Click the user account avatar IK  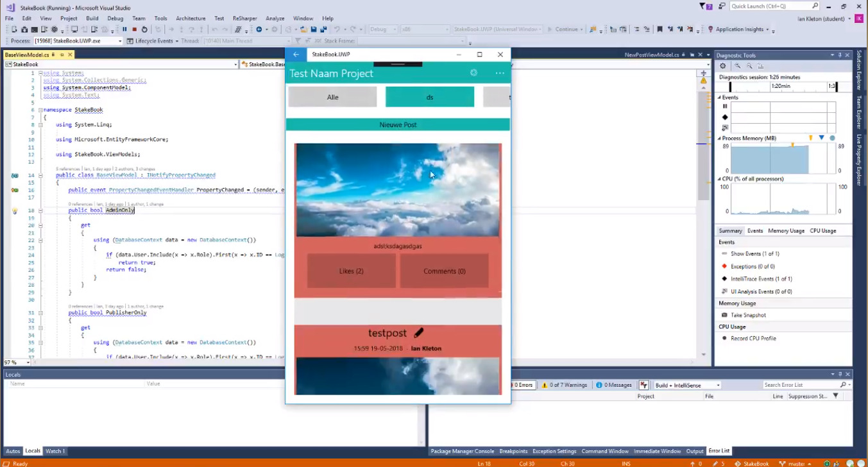pyautogui.click(x=859, y=19)
